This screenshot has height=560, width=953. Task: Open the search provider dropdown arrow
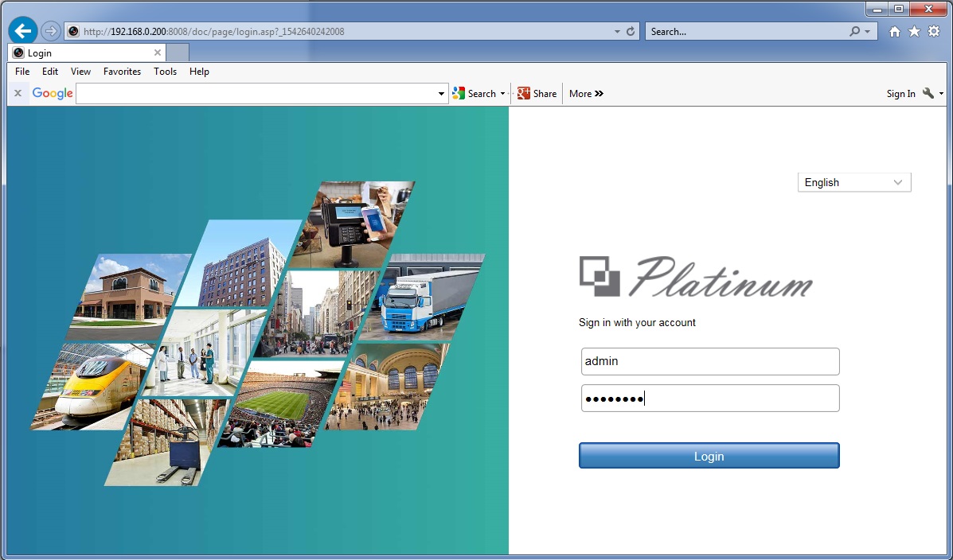tap(867, 32)
